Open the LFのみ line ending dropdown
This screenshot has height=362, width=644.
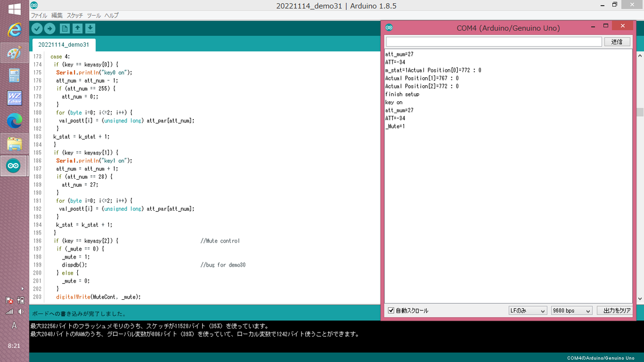coord(528,311)
